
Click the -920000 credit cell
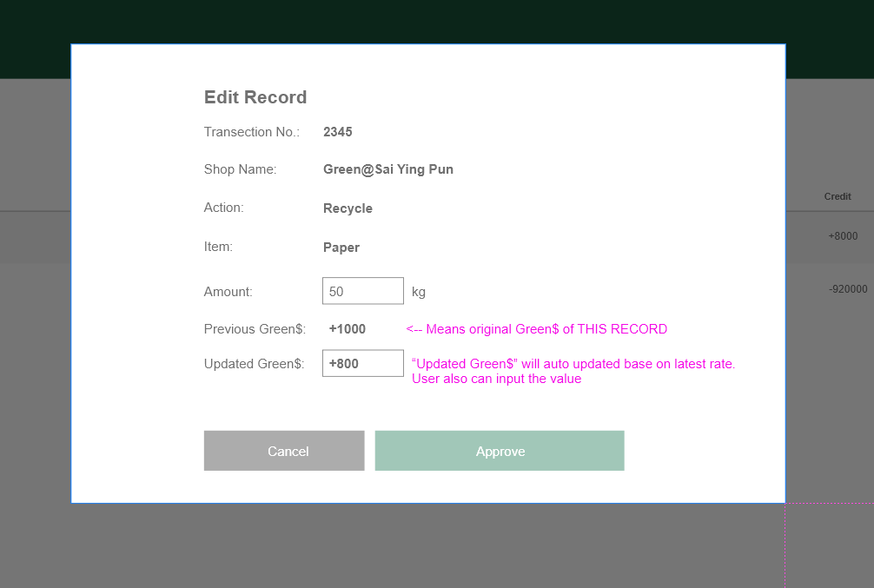click(x=848, y=289)
